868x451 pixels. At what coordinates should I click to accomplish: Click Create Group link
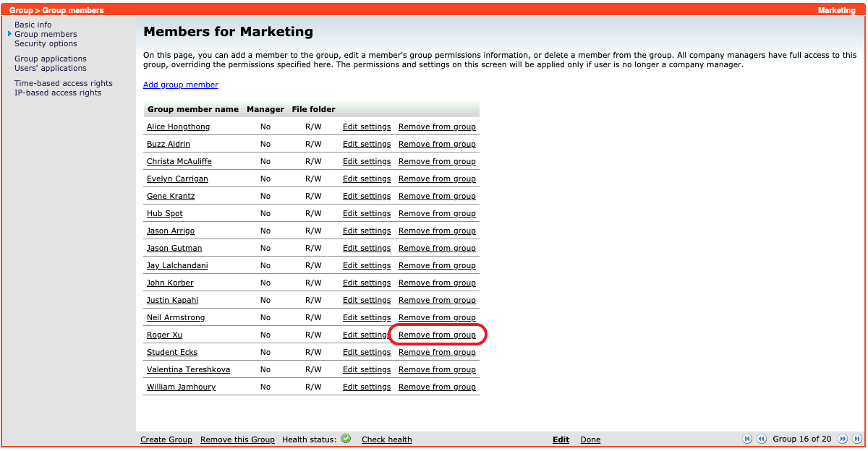coord(166,439)
